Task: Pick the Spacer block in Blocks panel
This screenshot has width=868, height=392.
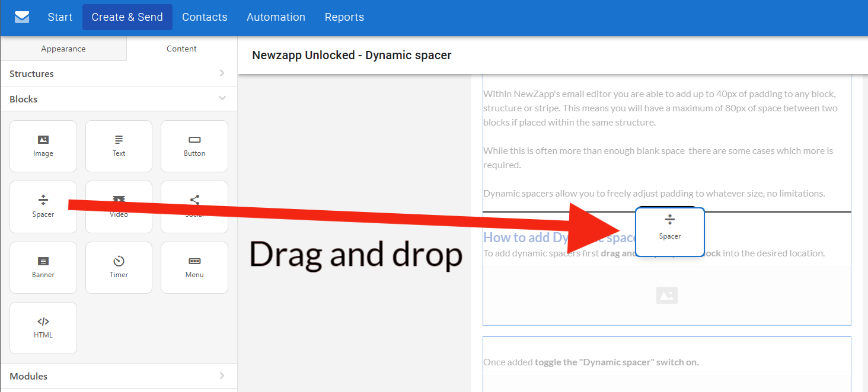Action: pyautogui.click(x=43, y=206)
